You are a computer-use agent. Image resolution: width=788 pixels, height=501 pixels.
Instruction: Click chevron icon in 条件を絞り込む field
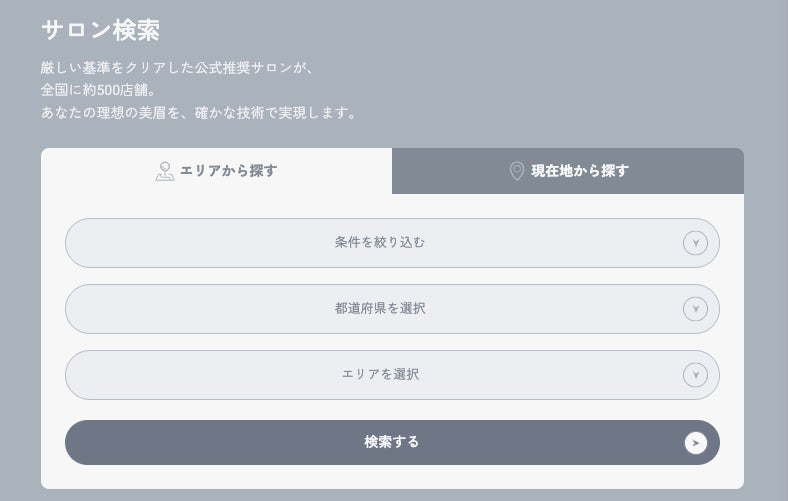[x=695, y=243]
